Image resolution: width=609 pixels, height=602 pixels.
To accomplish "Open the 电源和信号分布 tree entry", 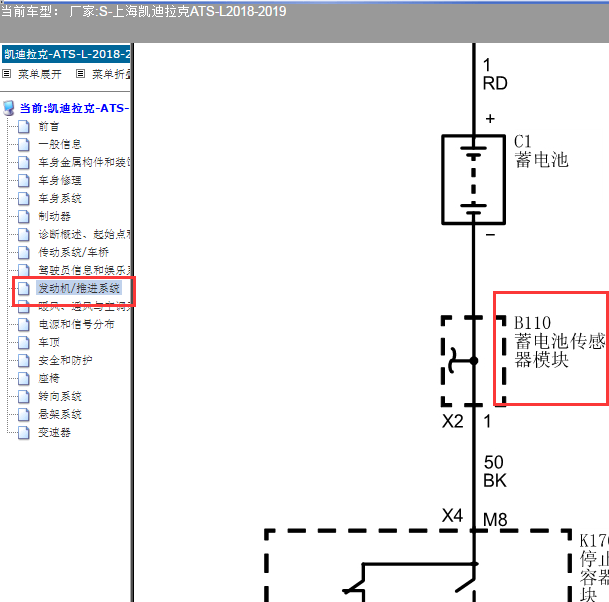I will click(x=76, y=324).
